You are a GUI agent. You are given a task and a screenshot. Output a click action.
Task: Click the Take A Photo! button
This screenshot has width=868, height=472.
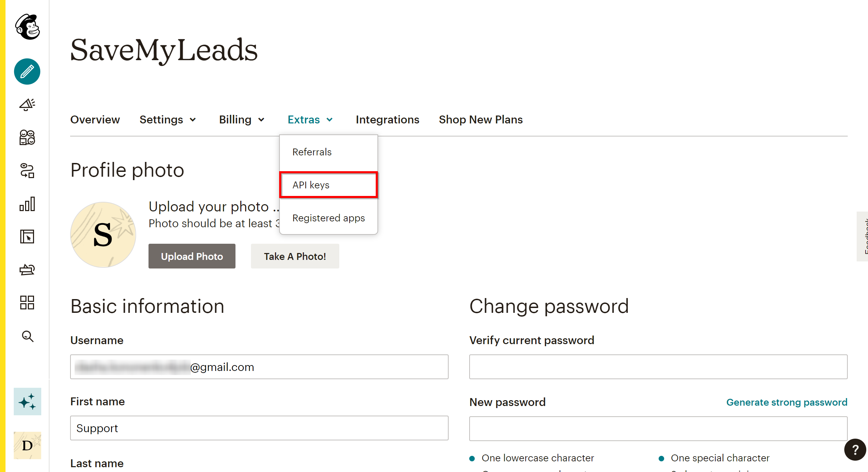coord(295,256)
